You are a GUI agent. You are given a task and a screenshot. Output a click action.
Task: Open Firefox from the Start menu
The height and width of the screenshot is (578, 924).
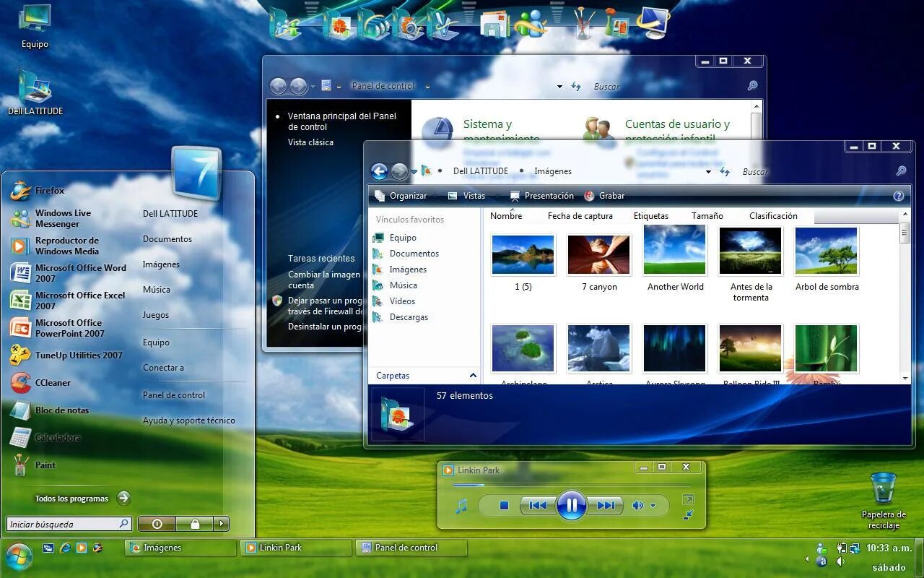[38, 191]
